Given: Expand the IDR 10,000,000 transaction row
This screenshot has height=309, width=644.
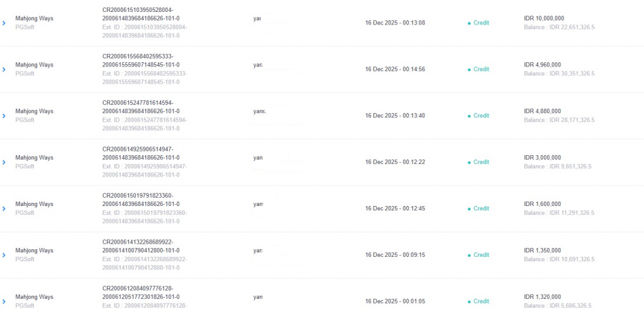Looking at the screenshot, I should [x=4, y=23].
